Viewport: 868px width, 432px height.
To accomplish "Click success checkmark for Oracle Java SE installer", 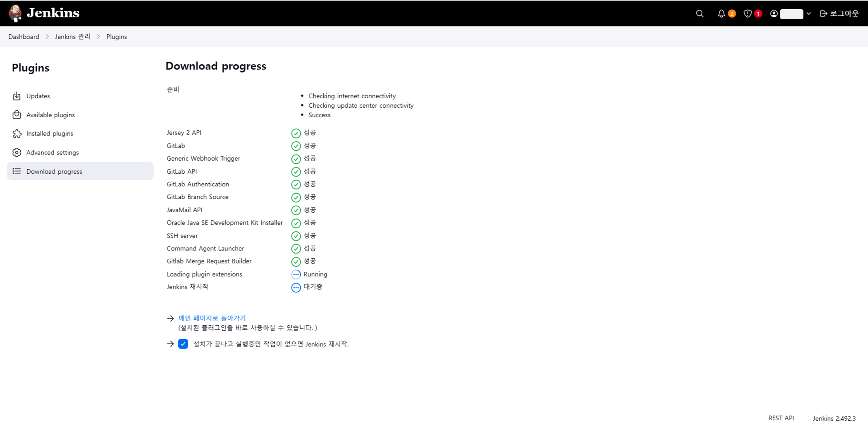I will point(296,223).
